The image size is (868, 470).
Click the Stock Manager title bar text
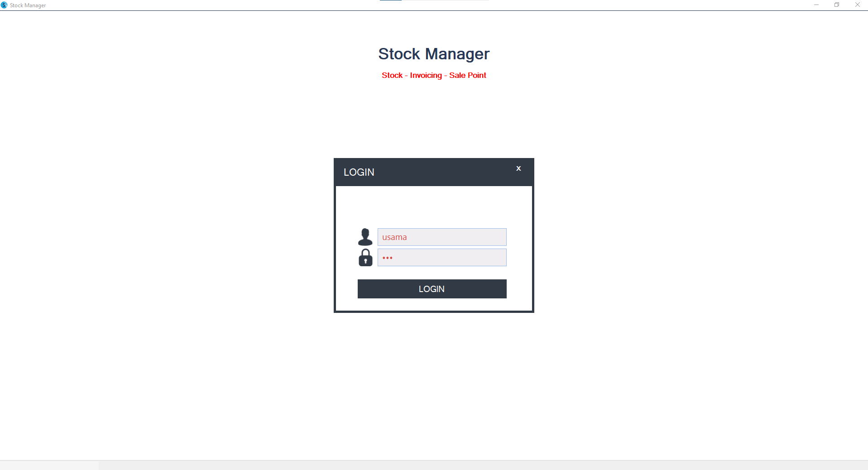28,5
